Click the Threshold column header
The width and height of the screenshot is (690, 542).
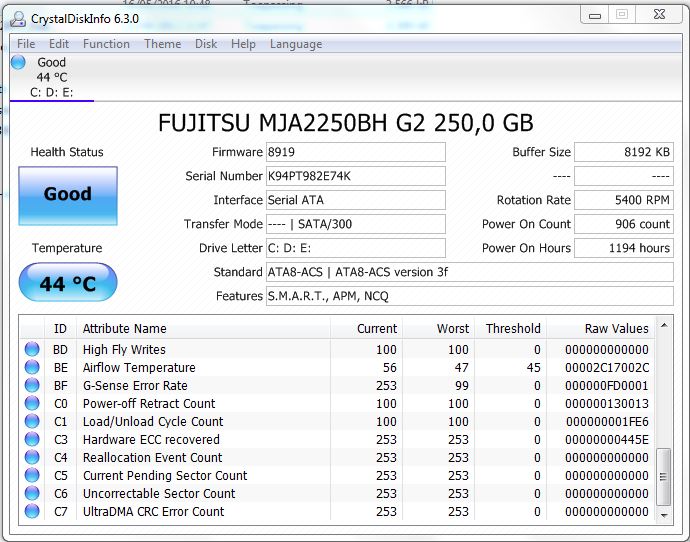pyautogui.click(x=510, y=328)
